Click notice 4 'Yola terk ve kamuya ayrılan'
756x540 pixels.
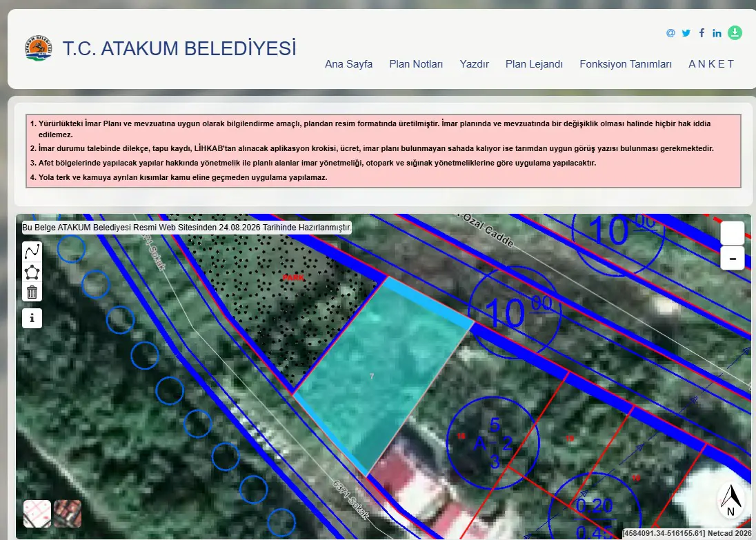tap(183, 177)
